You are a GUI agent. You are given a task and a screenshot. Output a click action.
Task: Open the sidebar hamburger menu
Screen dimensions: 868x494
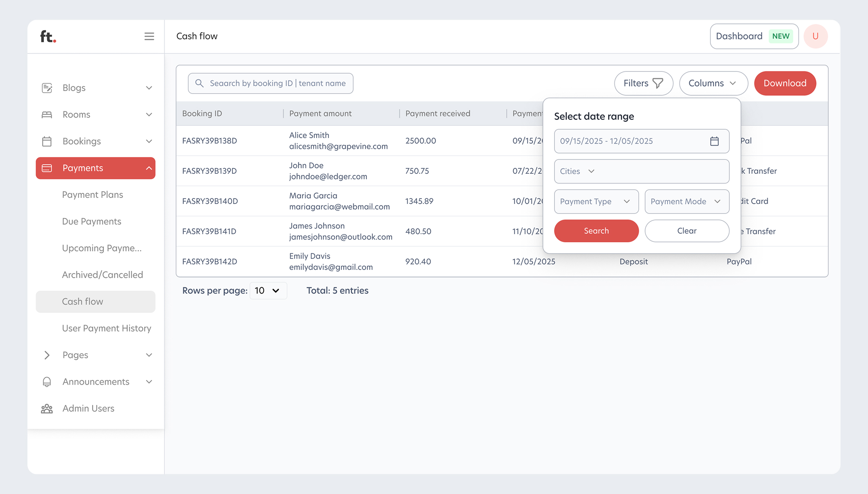[x=149, y=36]
